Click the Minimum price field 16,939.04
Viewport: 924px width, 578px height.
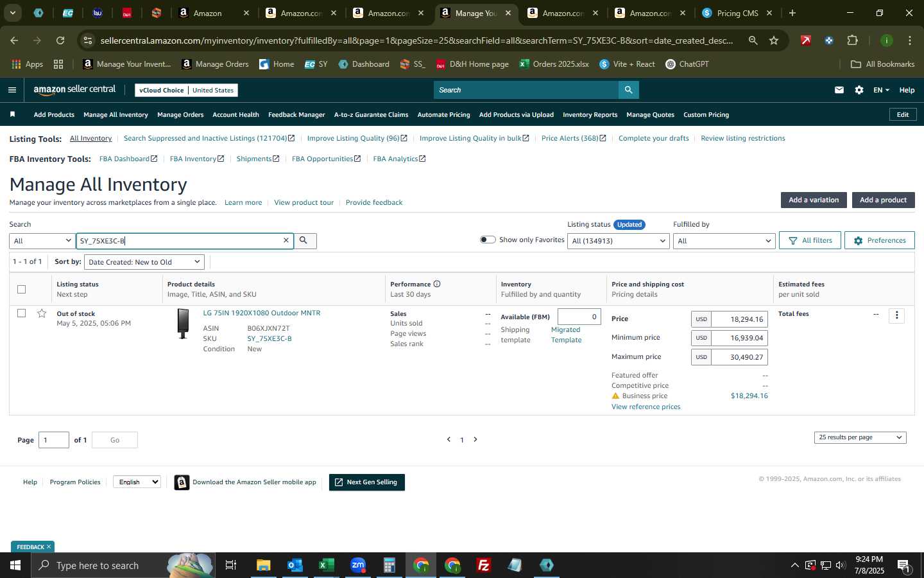[x=739, y=338]
